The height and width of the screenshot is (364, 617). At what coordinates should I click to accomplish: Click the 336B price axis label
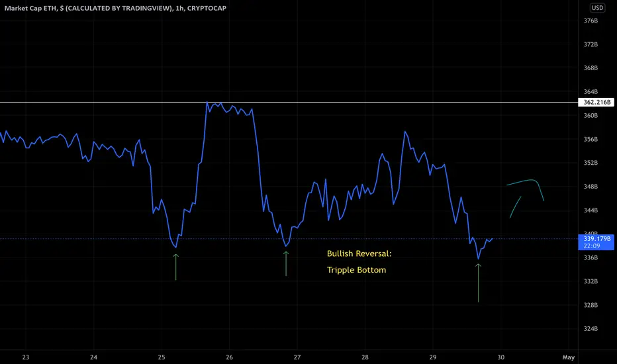click(x=591, y=257)
